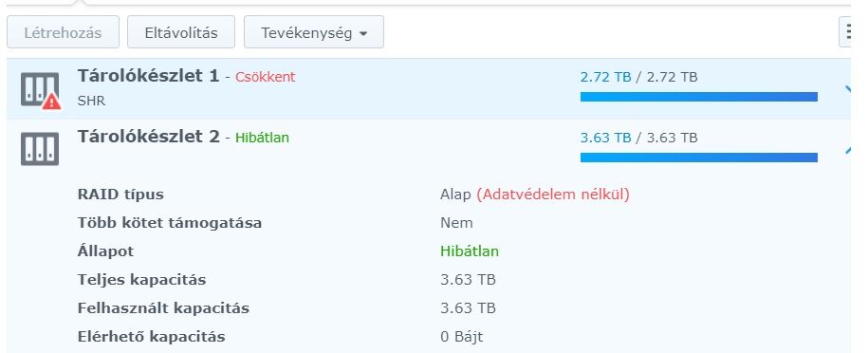Click the Eltávolítás button

pyautogui.click(x=181, y=32)
